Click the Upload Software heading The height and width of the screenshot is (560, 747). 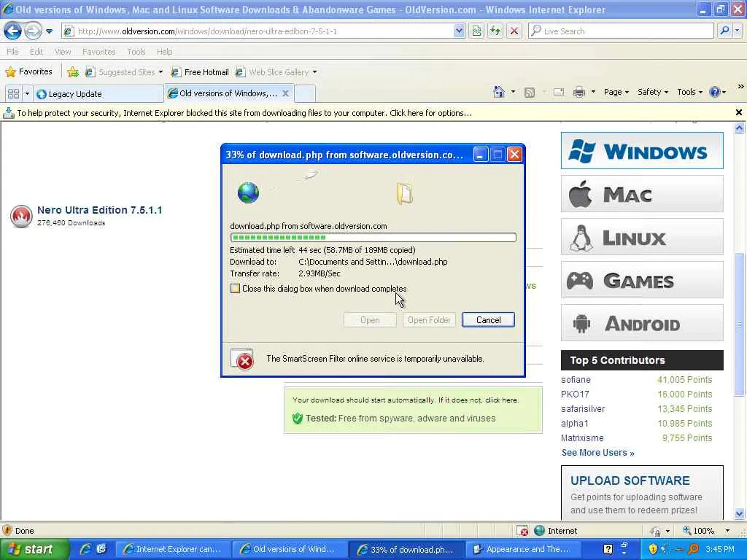coord(630,481)
